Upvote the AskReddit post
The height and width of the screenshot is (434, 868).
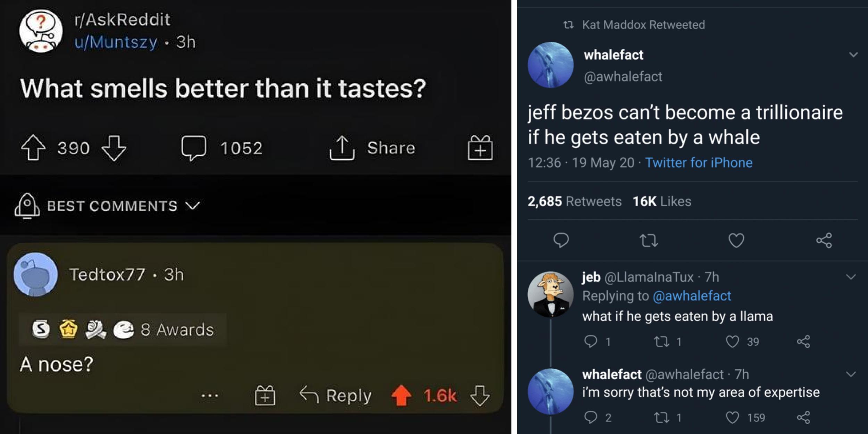[33, 148]
